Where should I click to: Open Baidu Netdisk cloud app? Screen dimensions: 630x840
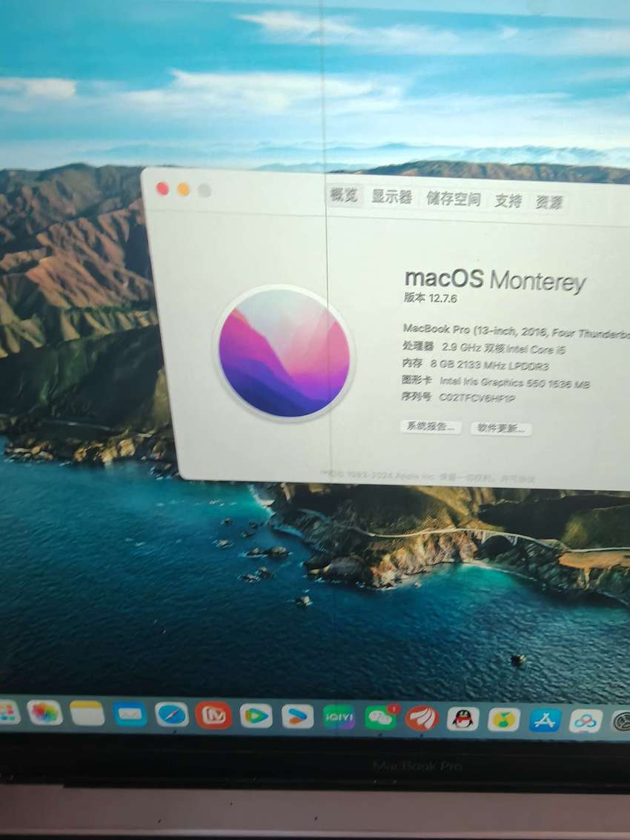pos(586,721)
